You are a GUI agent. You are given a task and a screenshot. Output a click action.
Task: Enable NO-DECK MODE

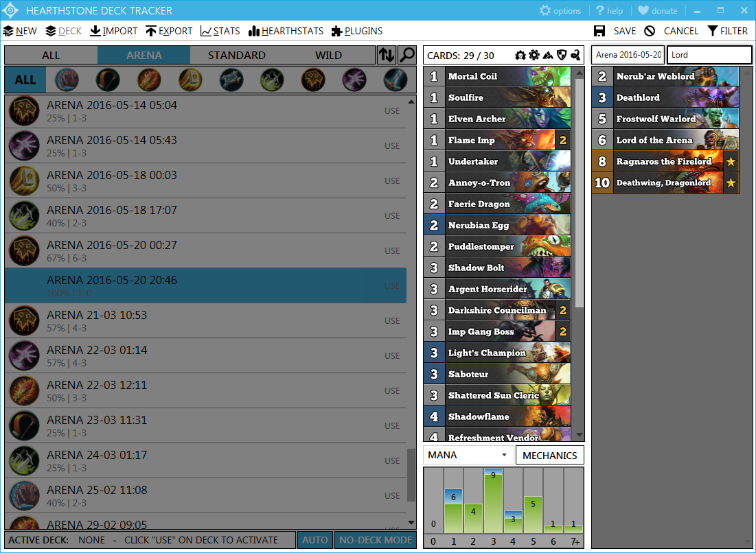(375, 540)
